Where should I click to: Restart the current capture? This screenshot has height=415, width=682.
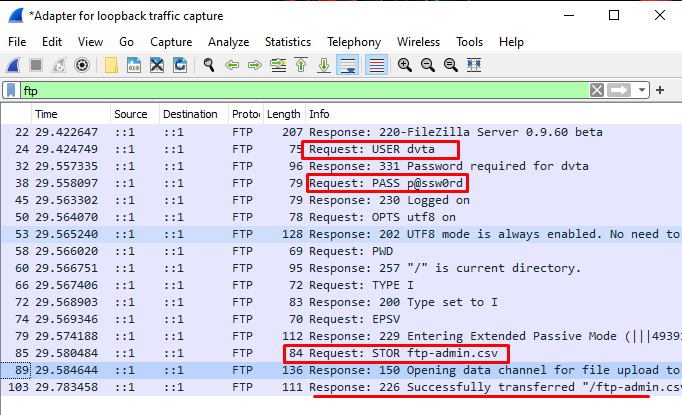[x=59, y=65]
